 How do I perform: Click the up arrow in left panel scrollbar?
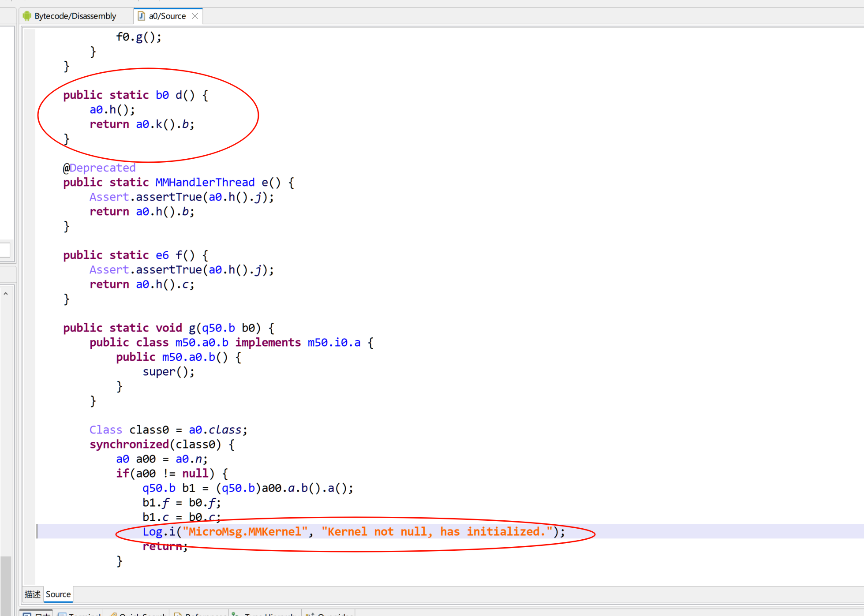(6, 294)
